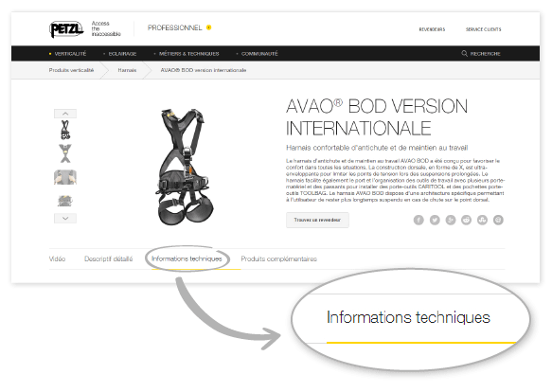This screenshot has height=392, width=552.
Task: Click the last share icon after StumbleUpon
Action: pyautogui.click(x=498, y=220)
